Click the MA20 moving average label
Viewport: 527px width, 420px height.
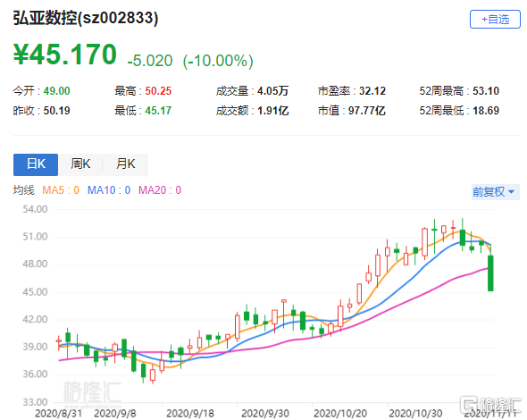coord(160,190)
